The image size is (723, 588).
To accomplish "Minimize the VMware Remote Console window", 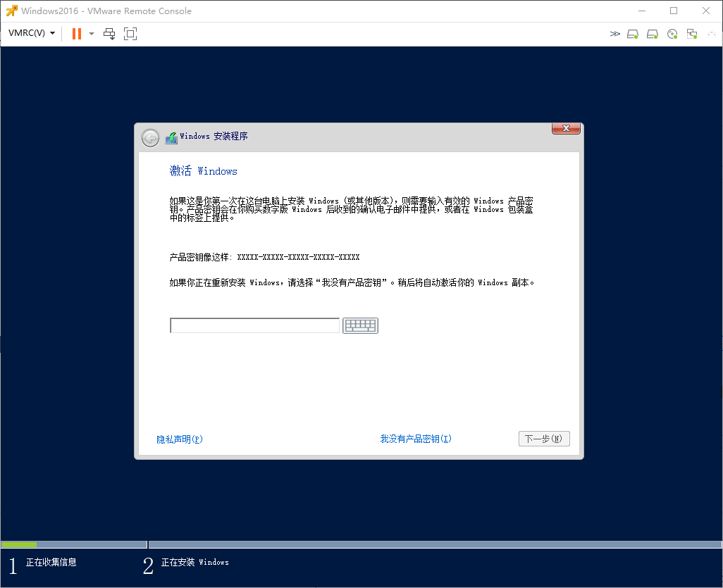I will point(641,11).
